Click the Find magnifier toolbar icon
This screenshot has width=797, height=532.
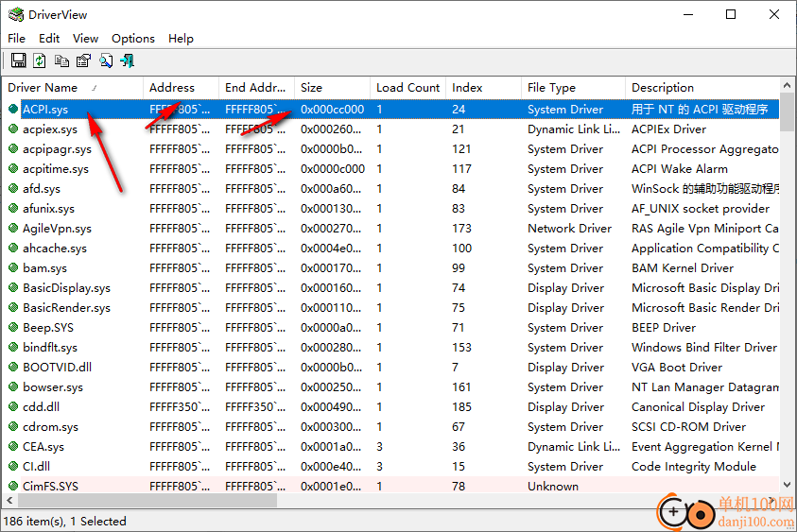(106, 60)
